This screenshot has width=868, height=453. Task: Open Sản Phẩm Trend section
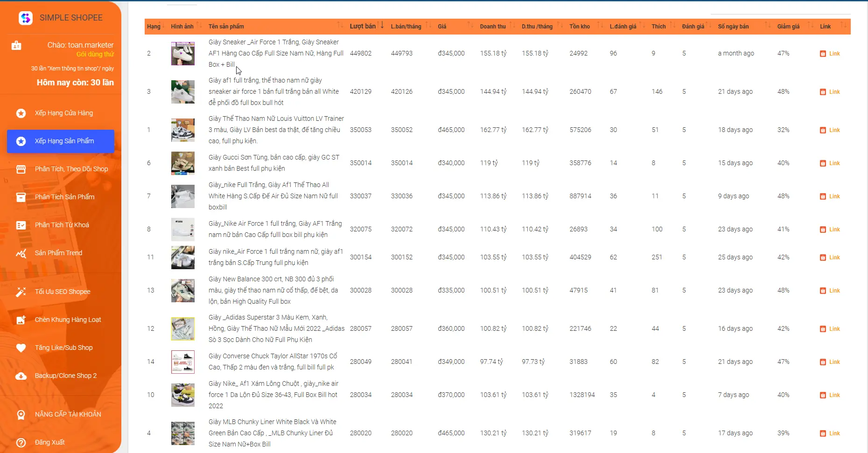pos(61,253)
